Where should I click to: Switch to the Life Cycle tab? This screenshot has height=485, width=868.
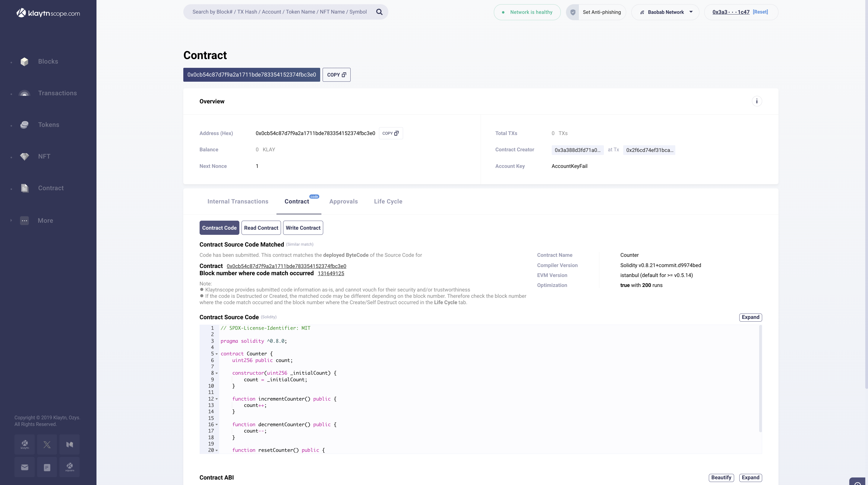[x=388, y=201]
